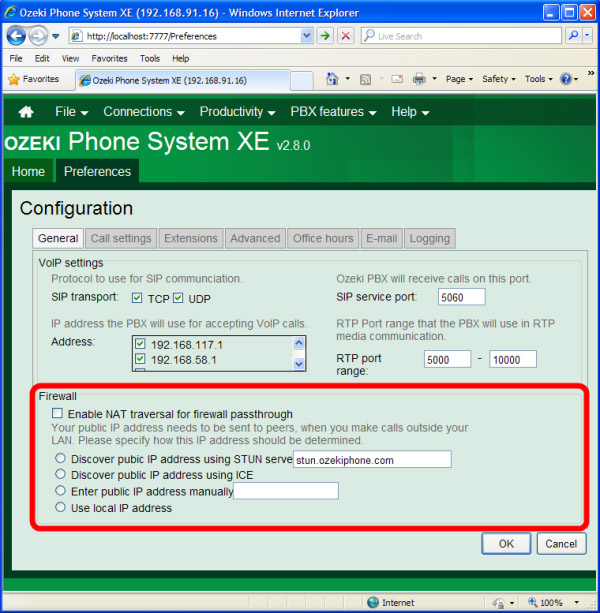Open the recent pages dropdown arrow
The width and height of the screenshot is (600, 613).
(56, 36)
